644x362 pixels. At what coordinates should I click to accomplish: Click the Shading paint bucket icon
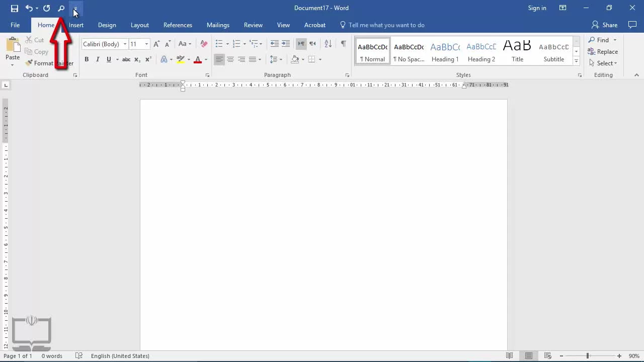point(295,59)
